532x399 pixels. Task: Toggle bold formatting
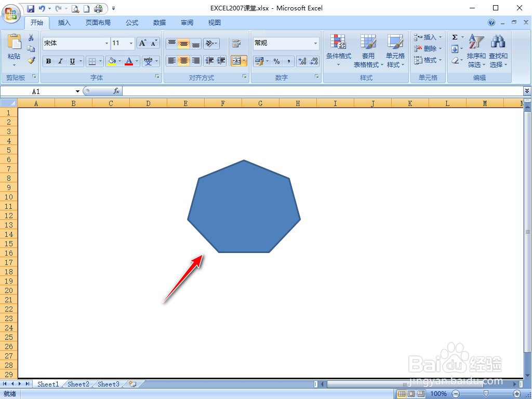coord(48,61)
